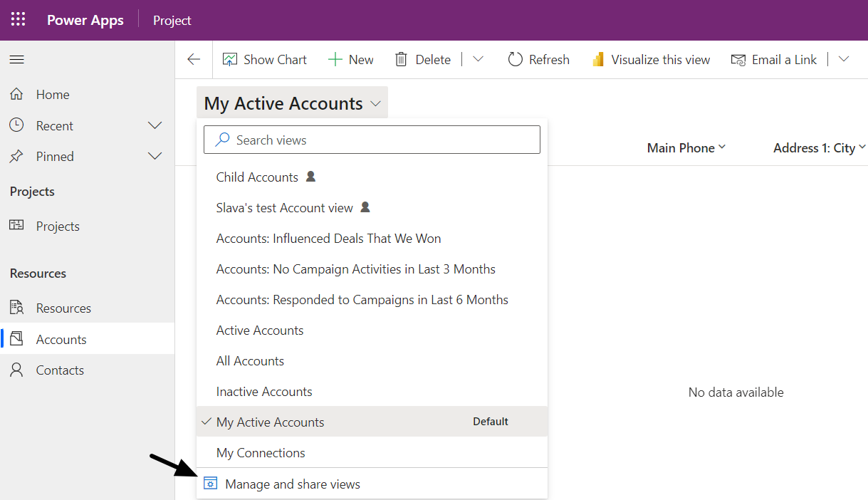
Task: Click the Projects sidebar icon
Action: [16, 226]
